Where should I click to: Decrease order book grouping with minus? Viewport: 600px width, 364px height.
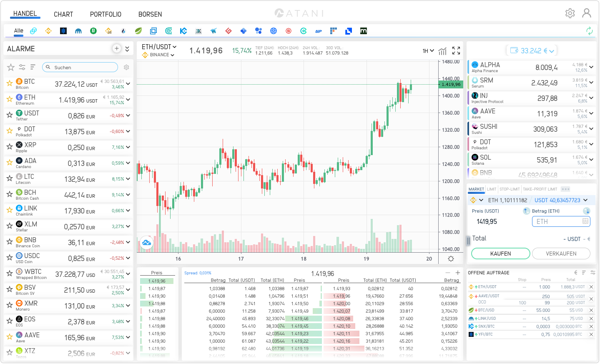coord(448,273)
